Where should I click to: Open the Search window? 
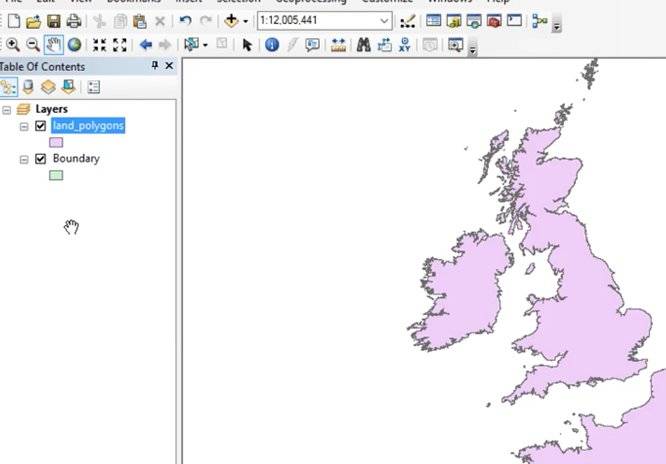coord(474,21)
